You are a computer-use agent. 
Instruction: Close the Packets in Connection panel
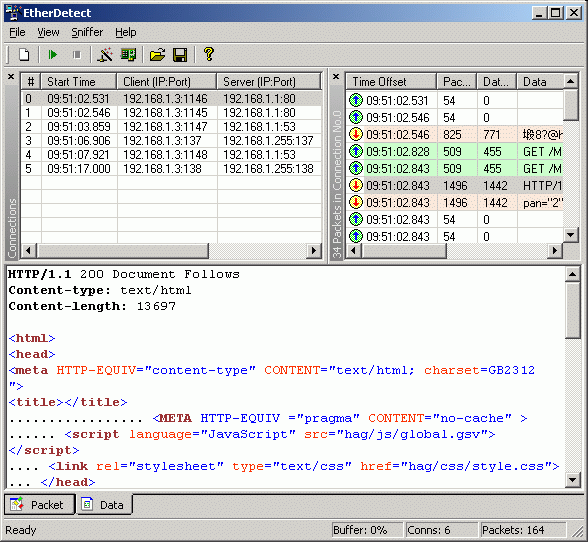[x=336, y=77]
